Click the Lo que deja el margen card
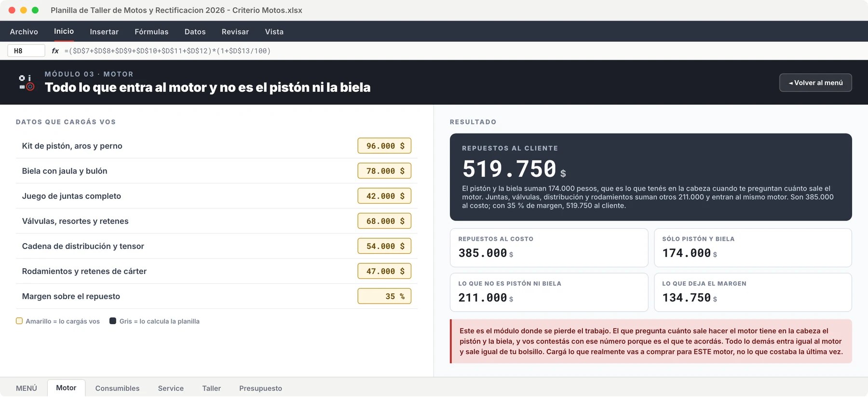868x397 pixels. pos(753,292)
